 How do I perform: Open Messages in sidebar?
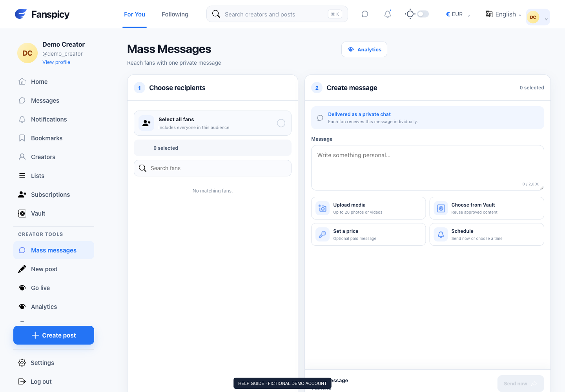(54, 100)
